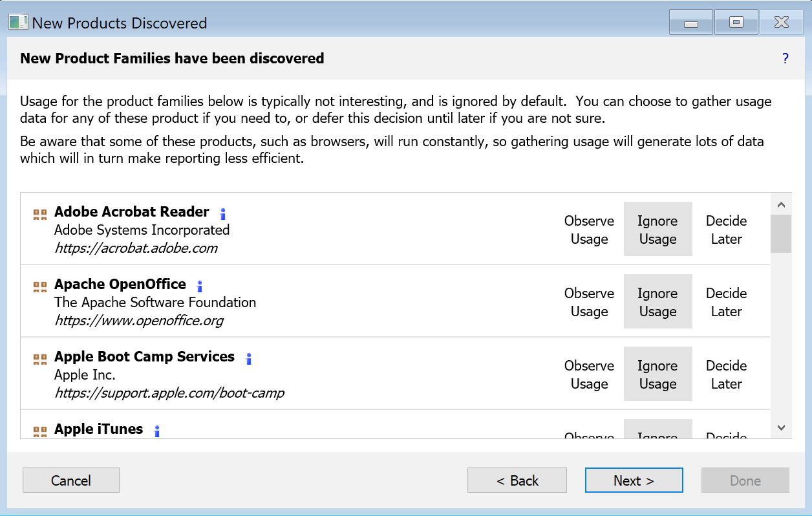Click the scrollbar up arrow in product list

pos(781,205)
